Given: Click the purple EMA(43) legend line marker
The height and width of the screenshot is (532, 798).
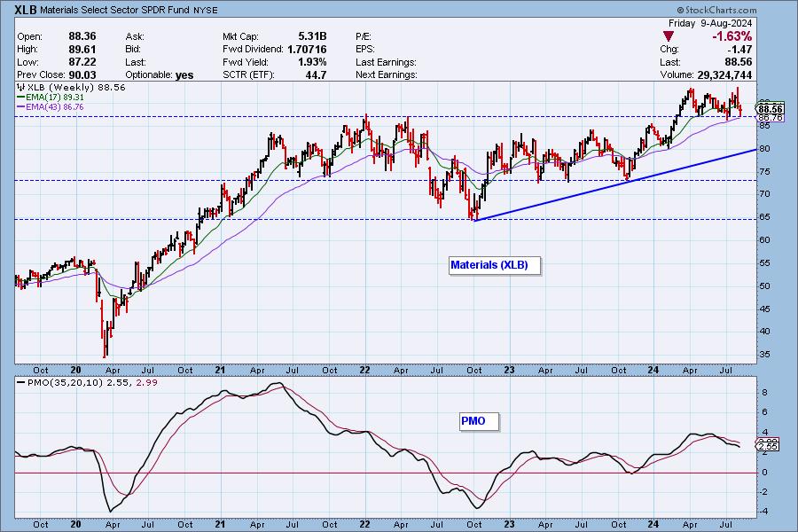Looking at the screenshot, I should pos(21,107).
